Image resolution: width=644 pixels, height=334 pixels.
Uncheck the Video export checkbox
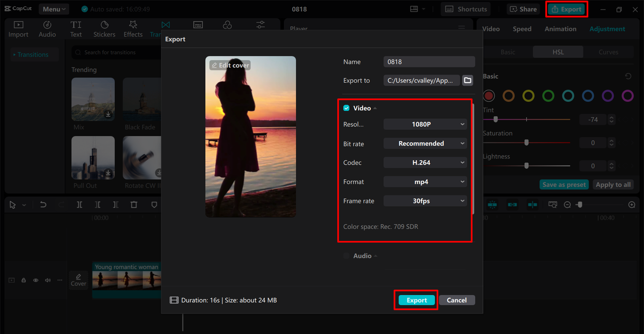pyautogui.click(x=347, y=108)
